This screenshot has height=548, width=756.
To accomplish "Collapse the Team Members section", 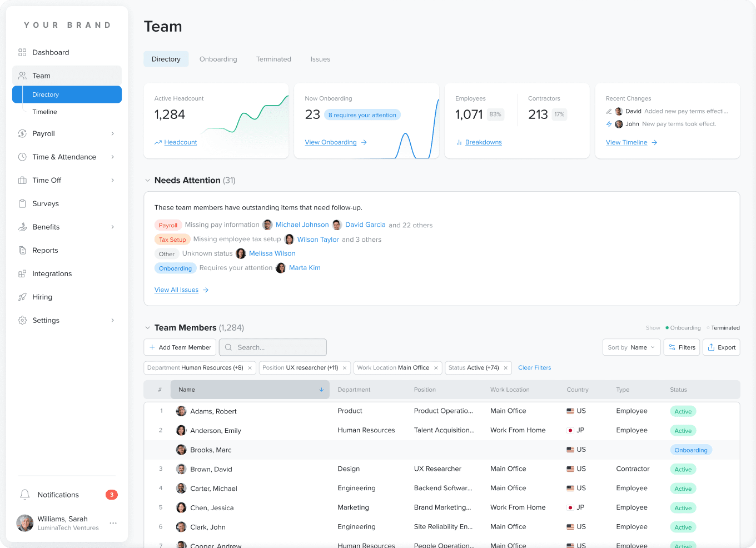I will coord(147,328).
